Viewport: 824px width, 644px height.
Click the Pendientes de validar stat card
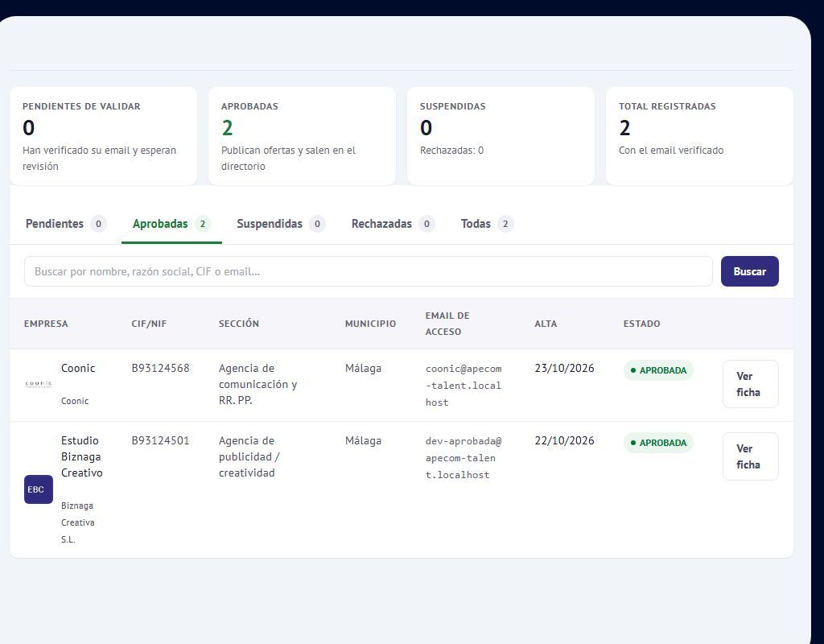tap(103, 135)
